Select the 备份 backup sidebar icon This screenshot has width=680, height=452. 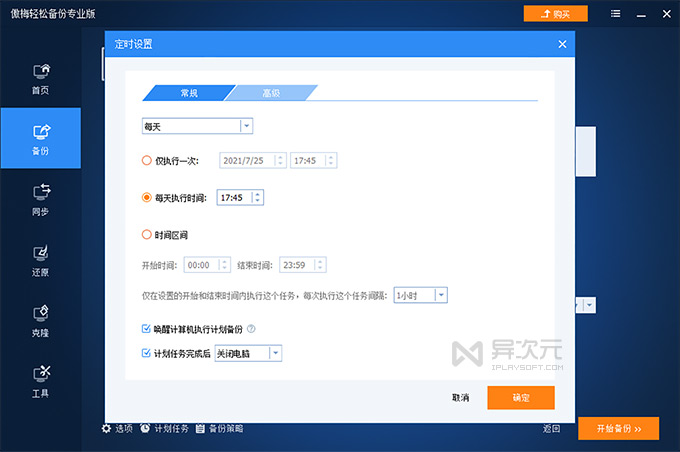41,138
